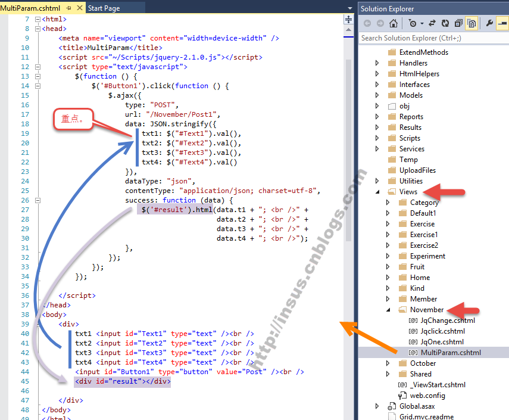Click Sync with Active Document arrows icon
509x420 pixels.
(x=432, y=23)
